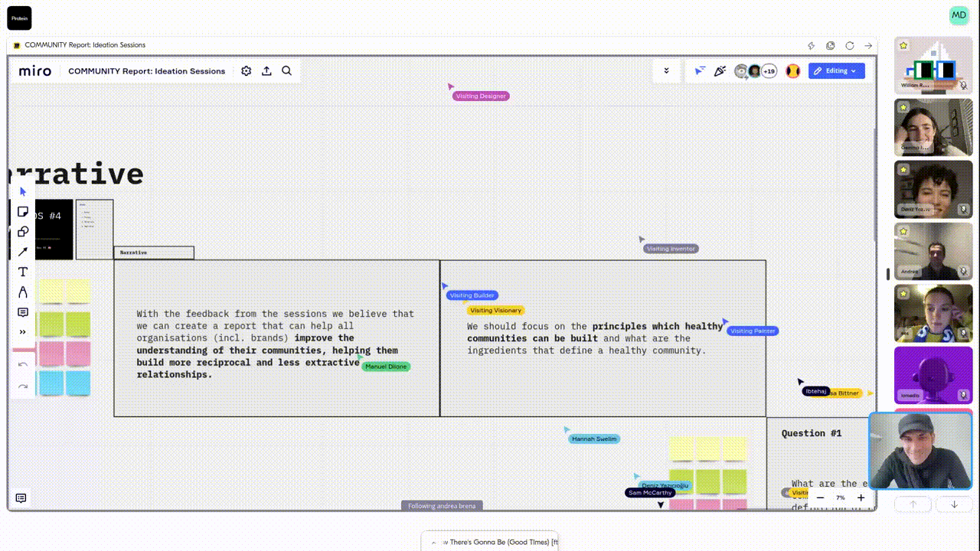Viewport: 980px width, 551px height.
Task: Click the Visiting Designer cursor label
Action: (x=481, y=96)
